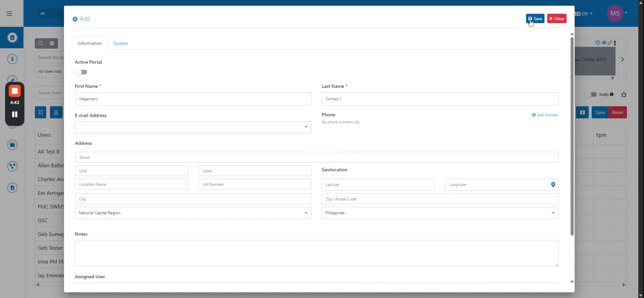Open the workflow diagram sidebar icon
Screen dimensions: 644x298
(x=12, y=166)
